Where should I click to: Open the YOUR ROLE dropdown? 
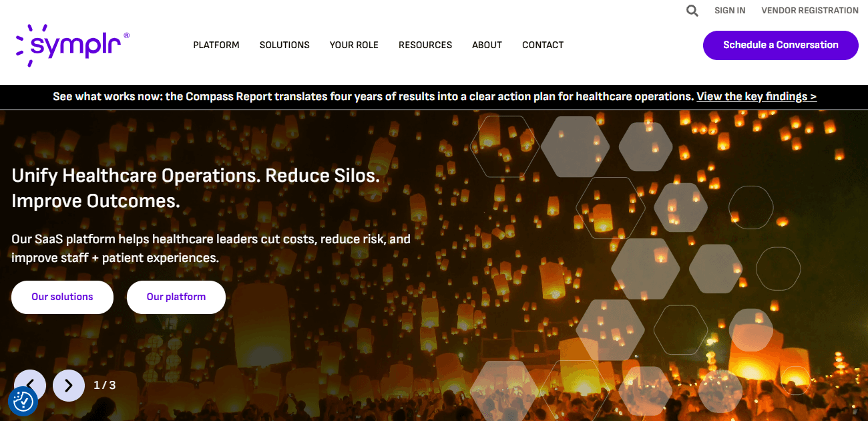pyautogui.click(x=354, y=45)
